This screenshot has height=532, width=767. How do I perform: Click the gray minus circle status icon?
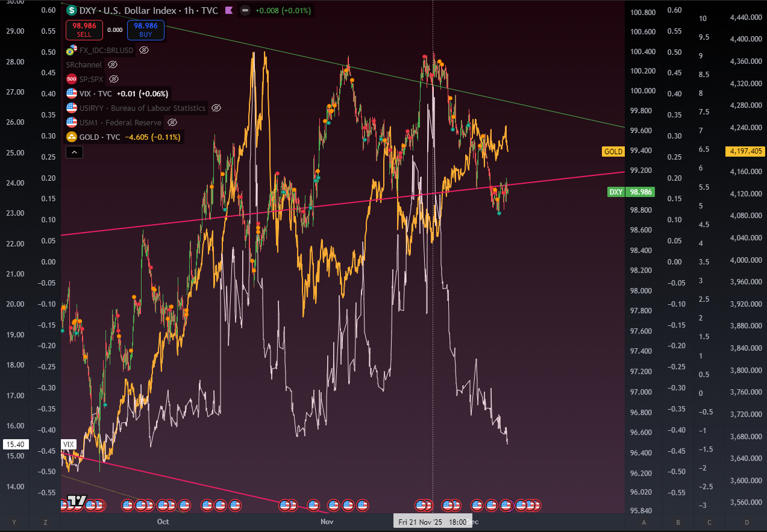coord(245,10)
